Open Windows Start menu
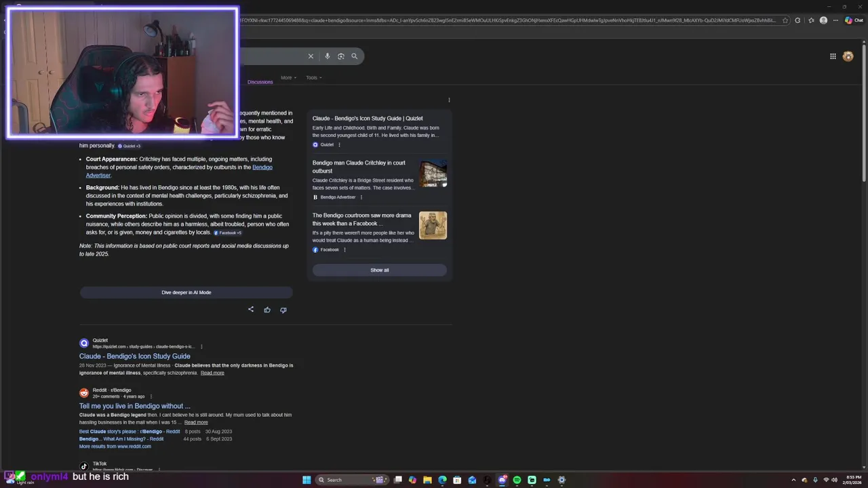The width and height of the screenshot is (868, 488). coord(307,480)
